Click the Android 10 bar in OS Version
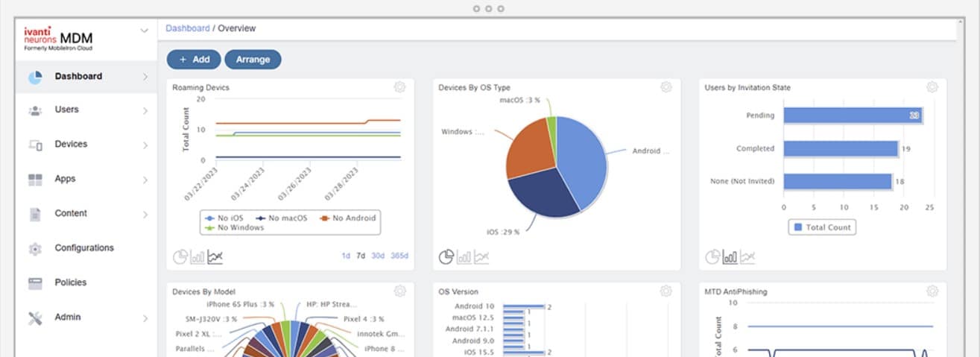The width and height of the screenshot is (980, 357). click(x=524, y=306)
